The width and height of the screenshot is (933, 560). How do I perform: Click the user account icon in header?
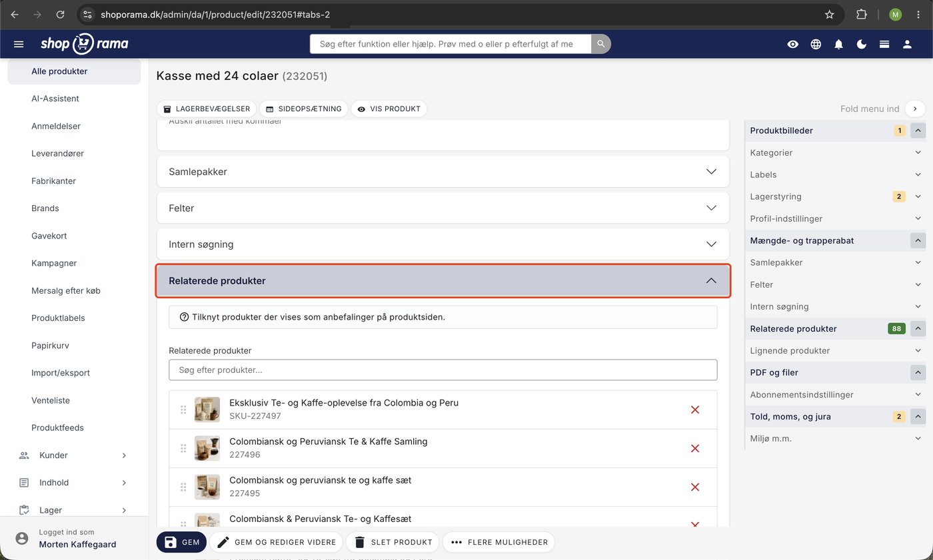(x=907, y=44)
